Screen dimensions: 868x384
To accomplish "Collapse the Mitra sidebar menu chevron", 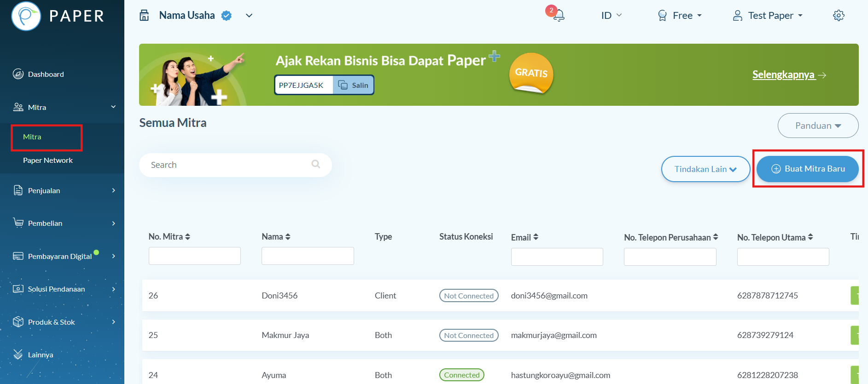I will click(113, 107).
